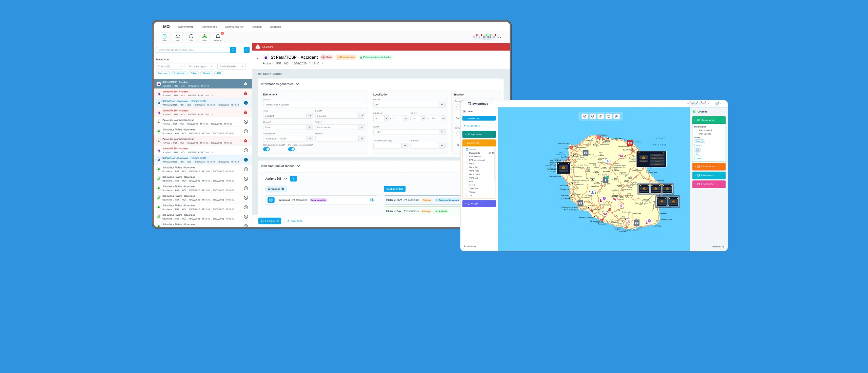868x373 pixels.
Task: Click the search magnifier button in event list
Action: [x=233, y=50]
